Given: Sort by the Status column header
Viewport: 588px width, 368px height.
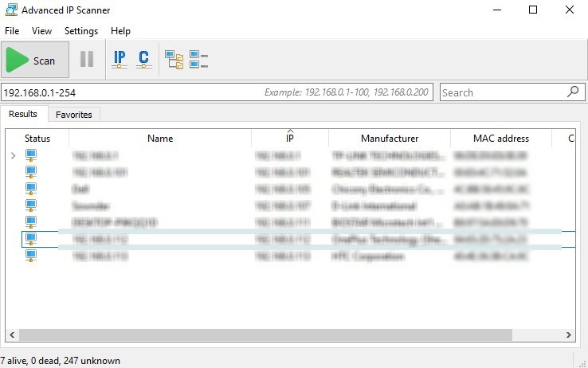Looking at the screenshot, I should pos(37,139).
